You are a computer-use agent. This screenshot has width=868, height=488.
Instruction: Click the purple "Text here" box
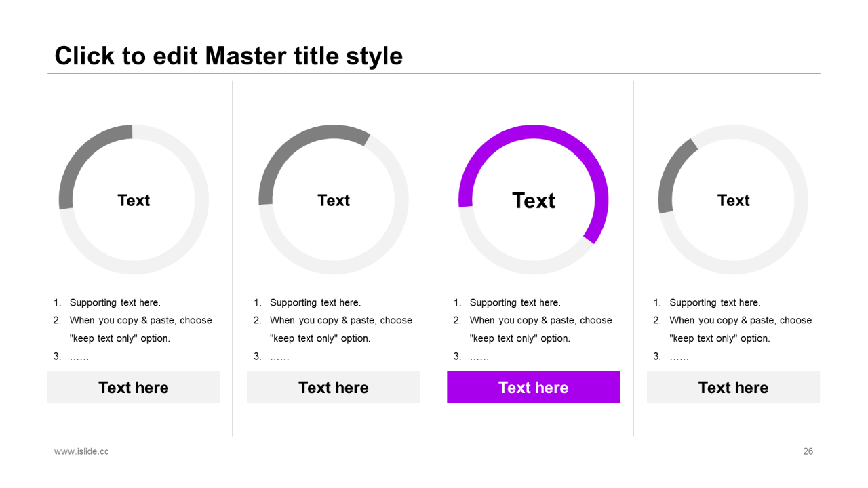pyautogui.click(x=533, y=387)
